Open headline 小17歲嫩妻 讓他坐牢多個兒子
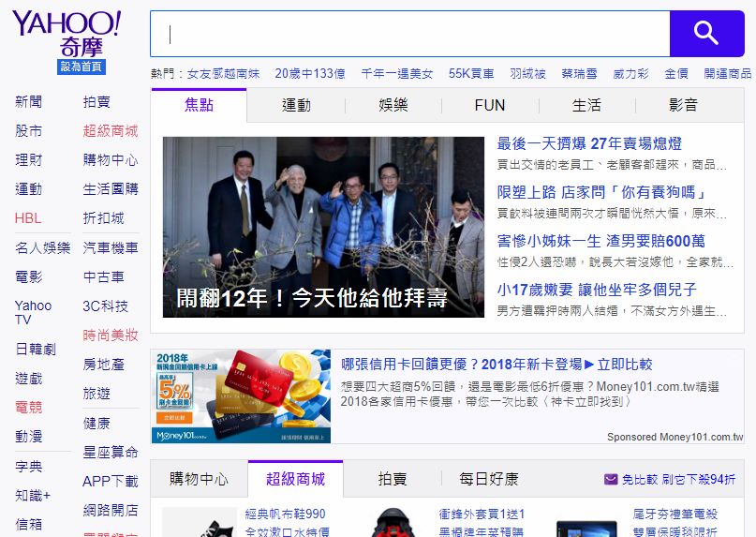This screenshot has width=756, height=537. tap(597, 290)
